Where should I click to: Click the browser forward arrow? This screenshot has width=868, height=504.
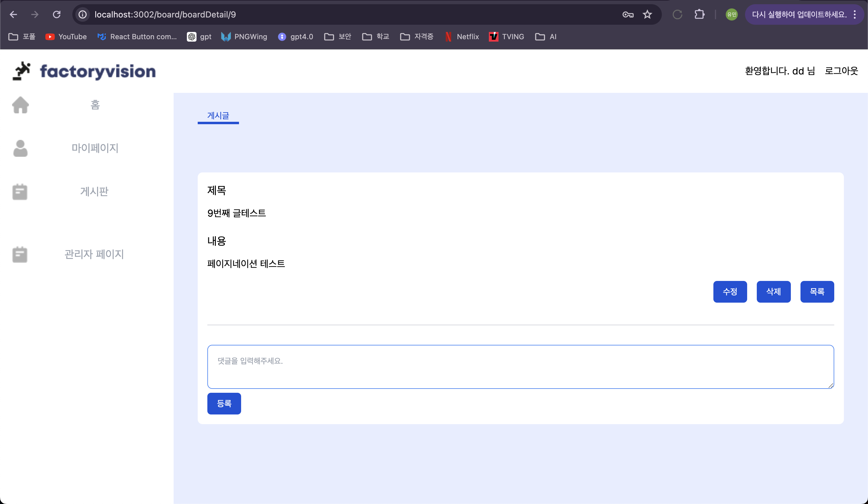(x=35, y=14)
